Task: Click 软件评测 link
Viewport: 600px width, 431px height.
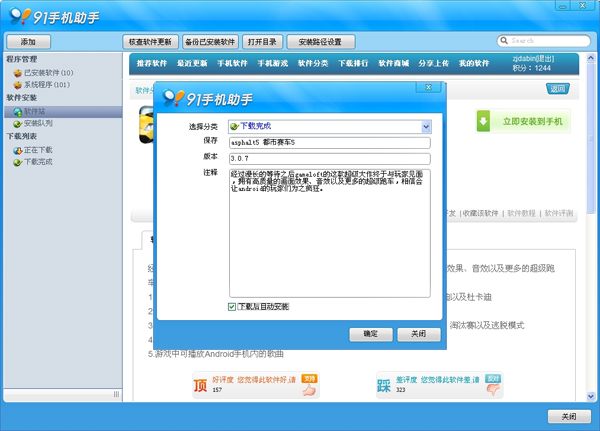Action: [559, 213]
